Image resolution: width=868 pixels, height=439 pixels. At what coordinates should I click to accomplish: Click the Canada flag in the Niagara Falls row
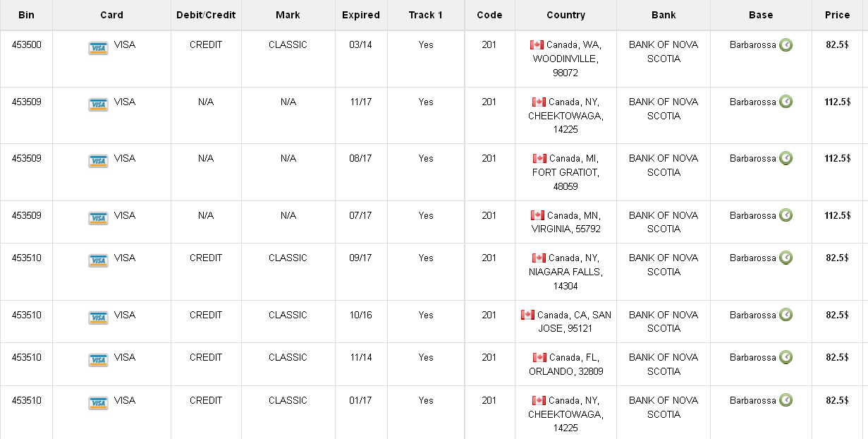[539, 258]
